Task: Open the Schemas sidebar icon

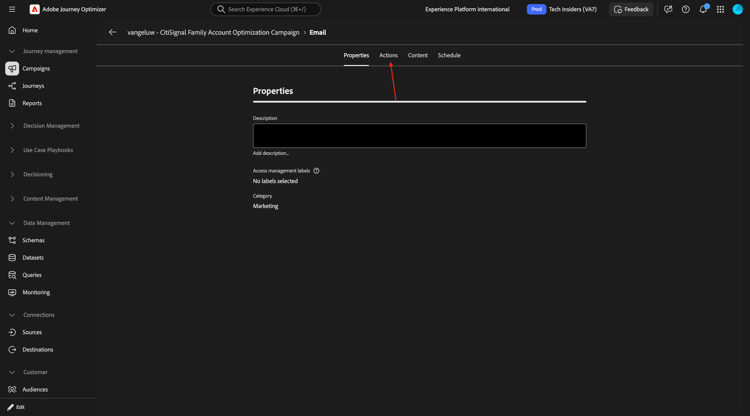Action: tap(12, 241)
